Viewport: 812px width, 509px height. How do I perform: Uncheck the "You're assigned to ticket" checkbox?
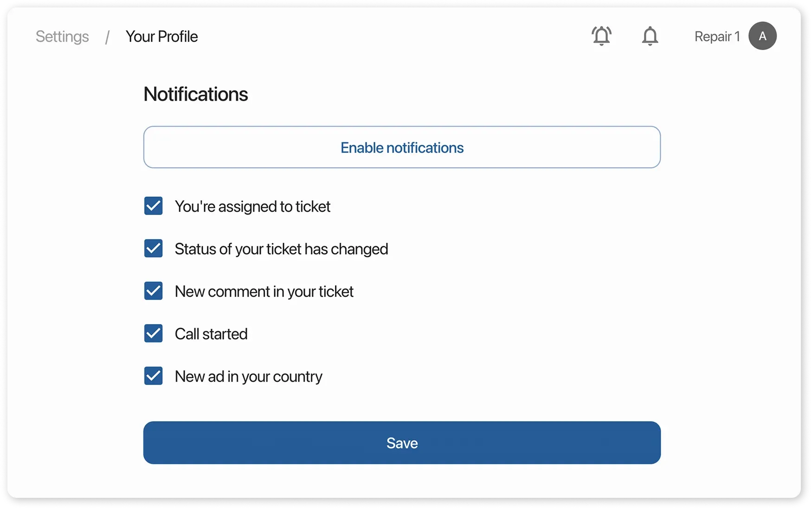[x=154, y=206]
